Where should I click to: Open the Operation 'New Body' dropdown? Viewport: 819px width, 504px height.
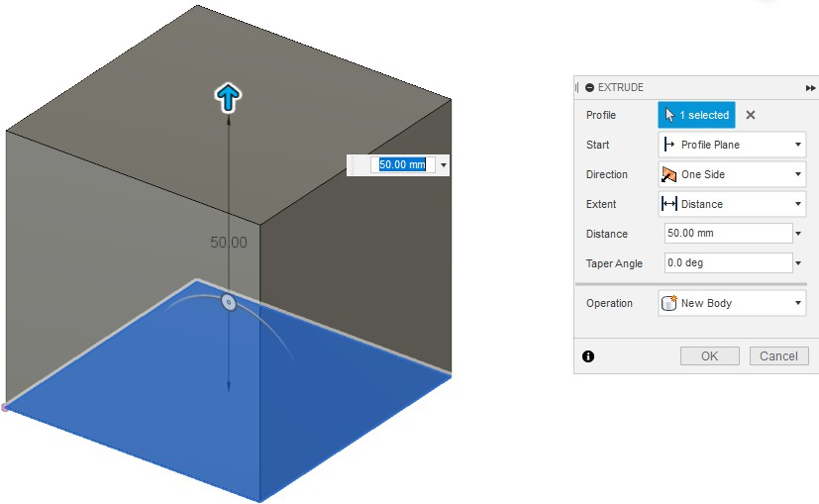732,303
